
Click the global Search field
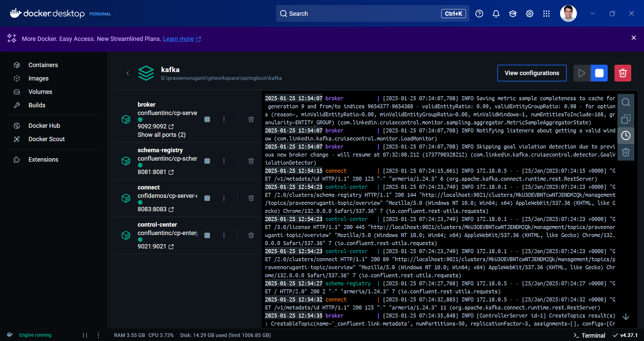click(372, 14)
